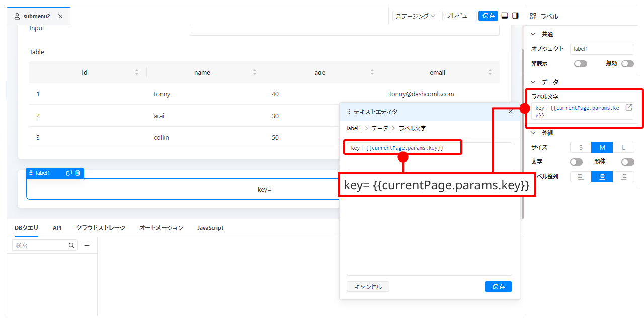Image resolution: width=644 pixels, height=322 pixels.
Task: Open text editor via ラベル文字 popout icon
Action: pos(629,108)
